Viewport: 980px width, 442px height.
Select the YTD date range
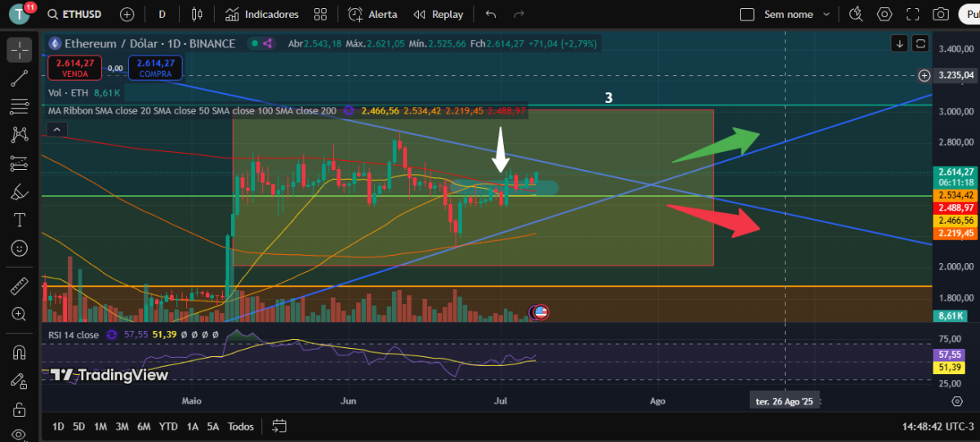pos(168,426)
